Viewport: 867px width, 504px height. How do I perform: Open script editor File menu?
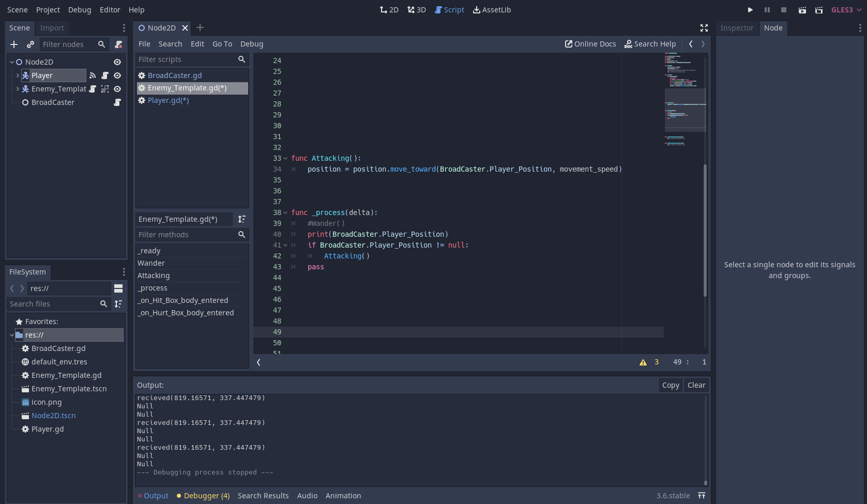pyautogui.click(x=144, y=44)
